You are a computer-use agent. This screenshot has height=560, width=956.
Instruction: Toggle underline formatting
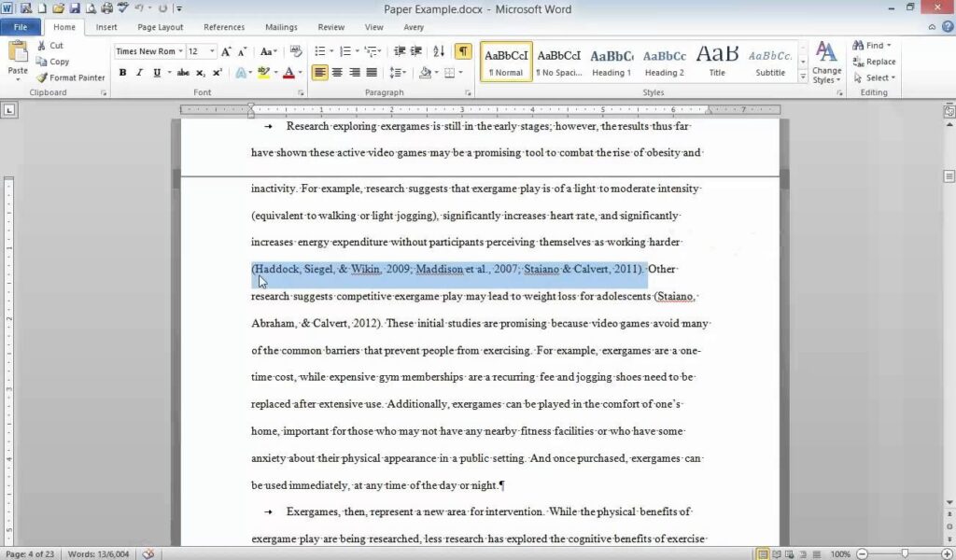point(157,73)
